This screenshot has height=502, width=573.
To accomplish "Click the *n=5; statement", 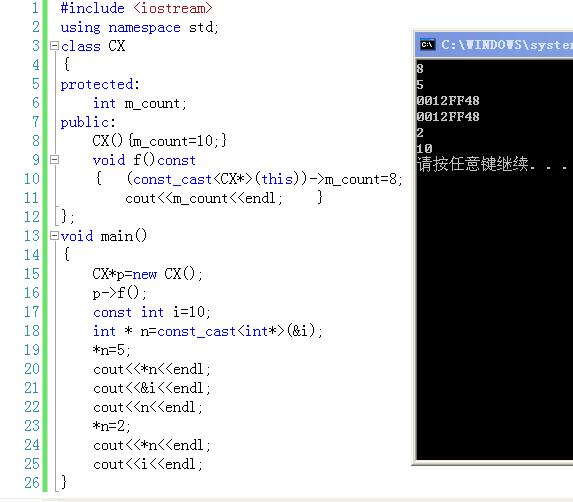I will [x=111, y=350].
